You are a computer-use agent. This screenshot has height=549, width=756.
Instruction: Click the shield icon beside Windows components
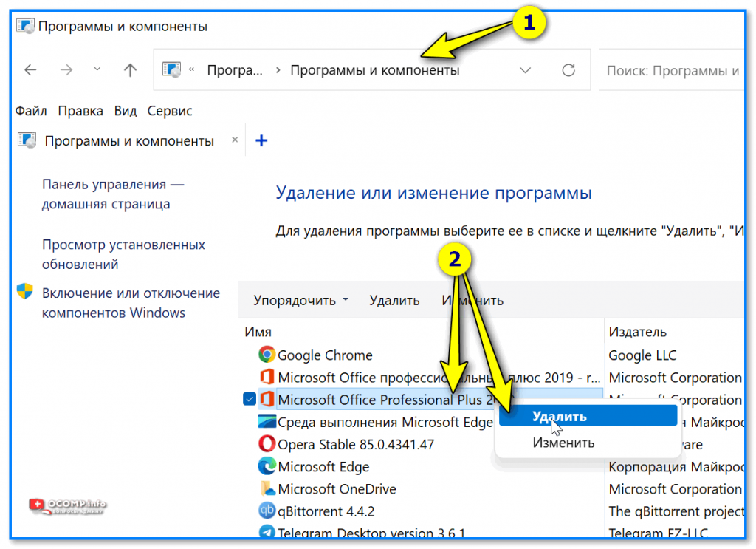[x=24, y=291]
